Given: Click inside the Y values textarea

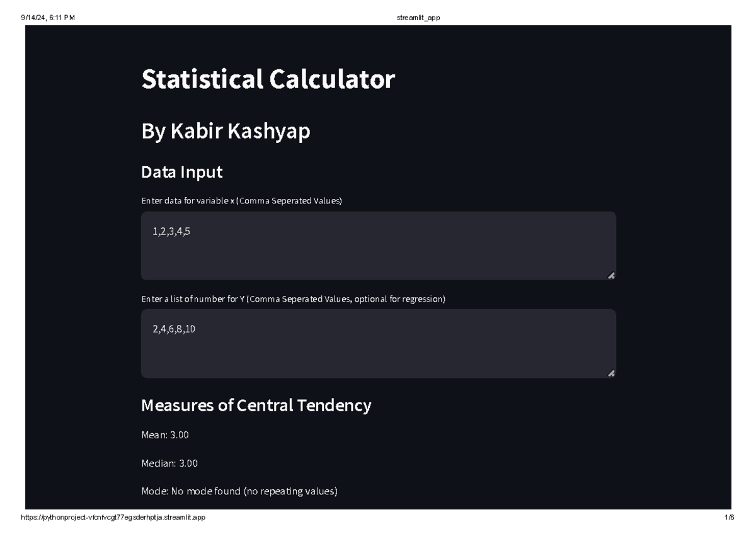Looking at the screenshot, I should (x=378, y=343).
